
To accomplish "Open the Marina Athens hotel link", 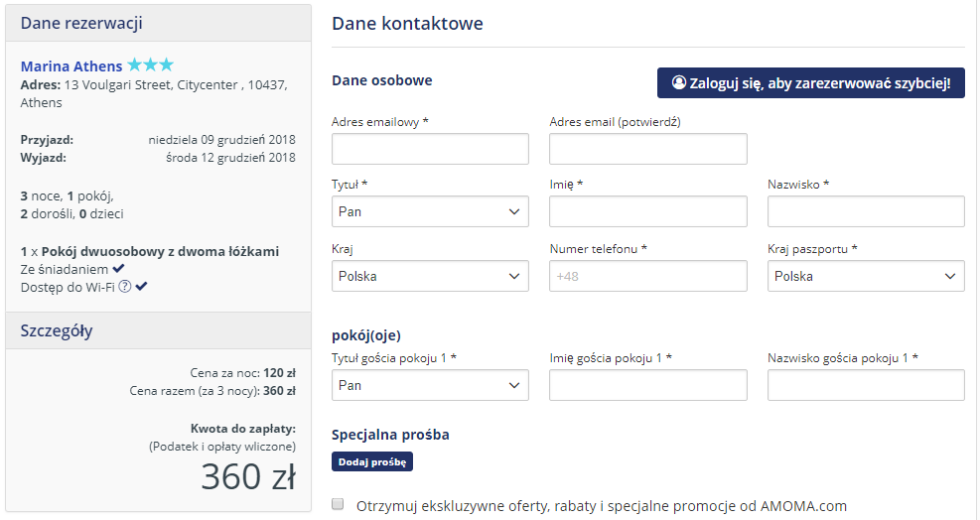I will click(71, 66).
